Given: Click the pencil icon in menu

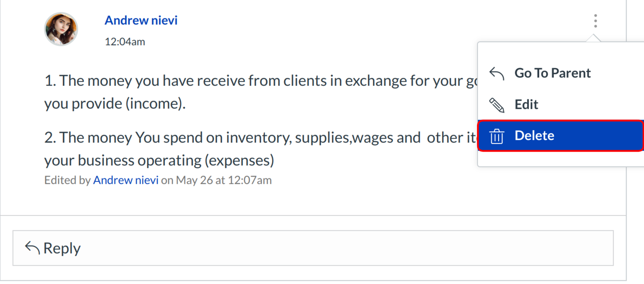Looking at the screenshot, I should pos(496,105).
